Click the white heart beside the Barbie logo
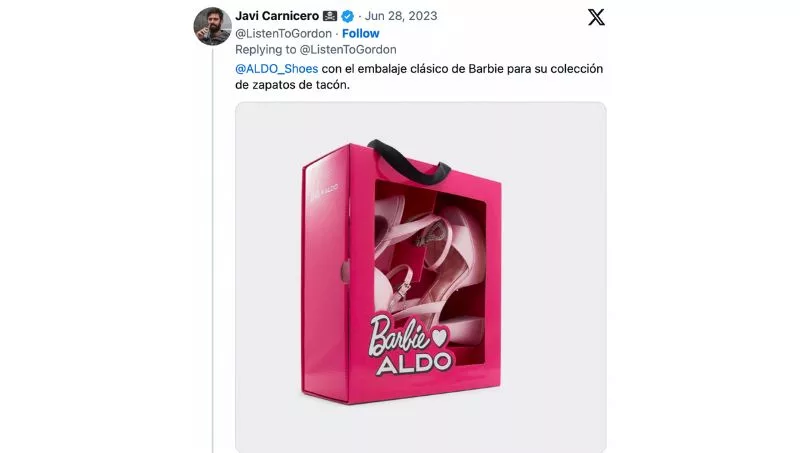Viewport: 800px width, 453px height. point(439,336)
